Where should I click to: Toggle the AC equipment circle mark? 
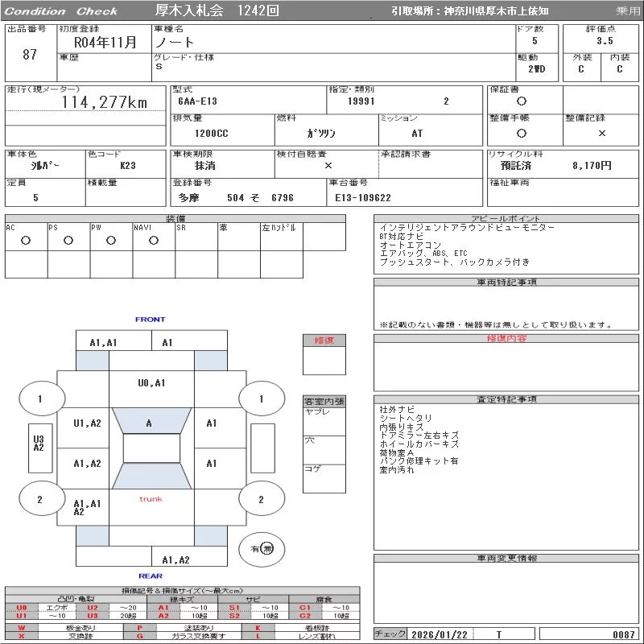coord(26,241)
